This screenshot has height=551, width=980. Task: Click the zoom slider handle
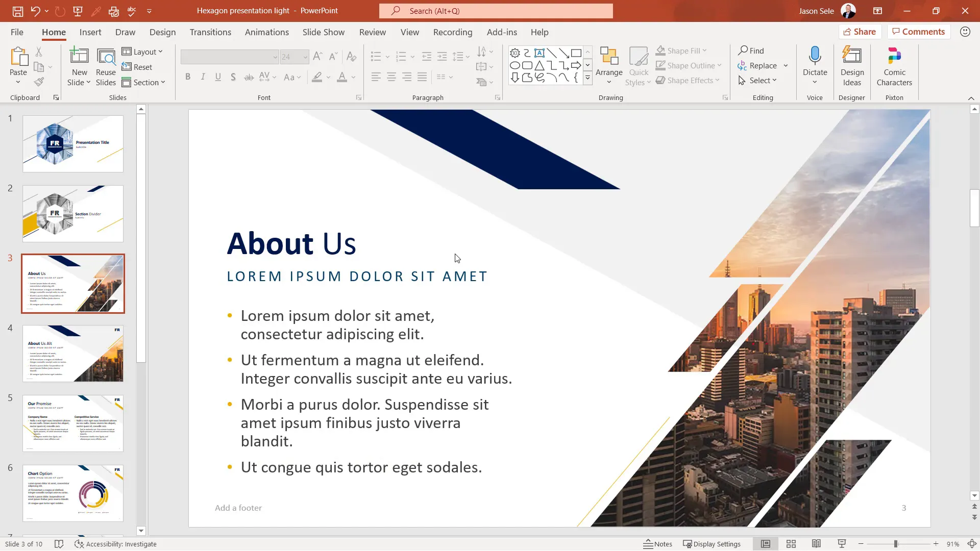click(x=896, y=544)
